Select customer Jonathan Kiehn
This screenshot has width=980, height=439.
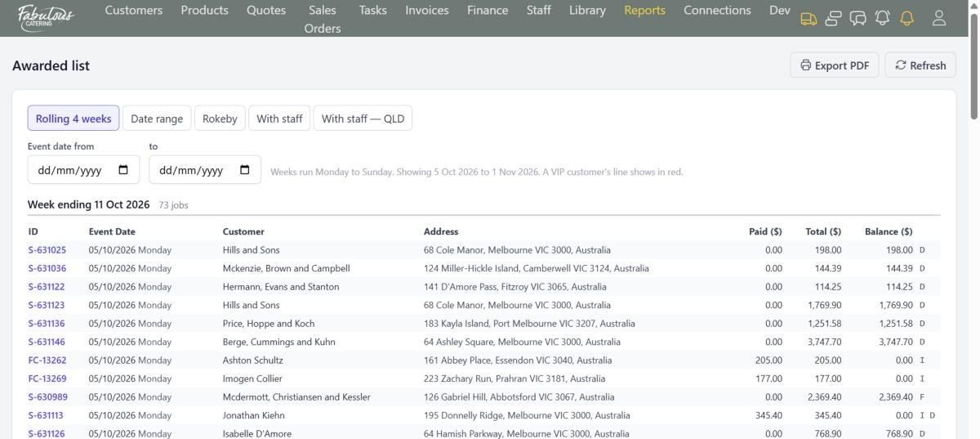point(254,415)
